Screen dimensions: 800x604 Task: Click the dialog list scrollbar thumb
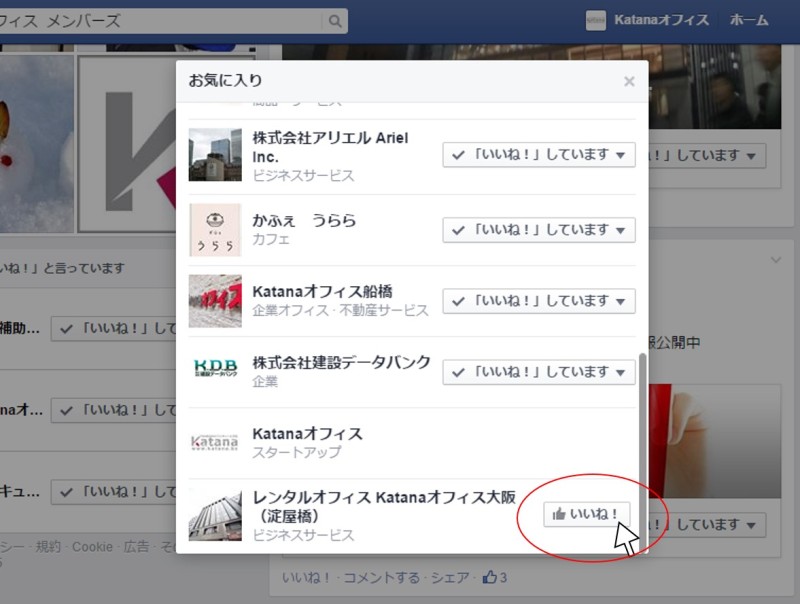[642, 451]
